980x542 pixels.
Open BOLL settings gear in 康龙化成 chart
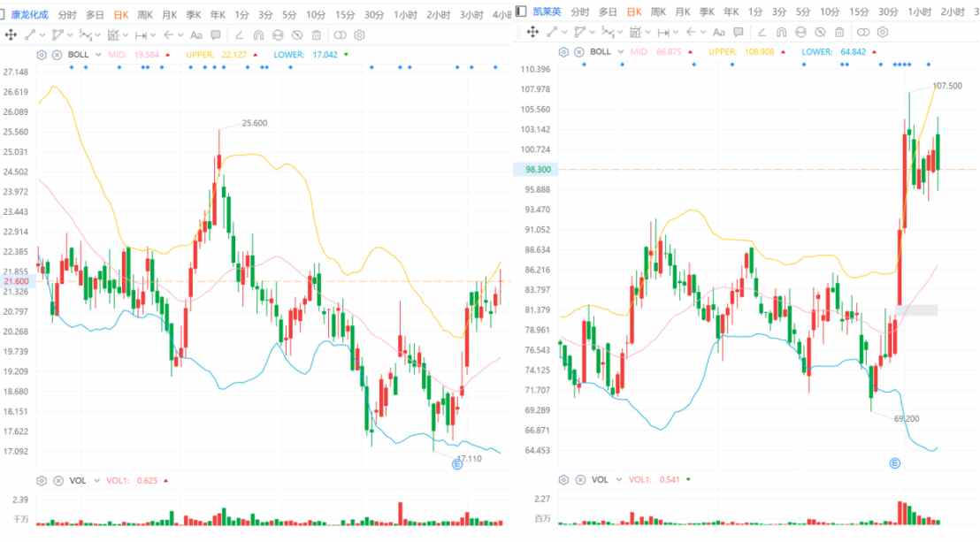click(x=42, y=55)
